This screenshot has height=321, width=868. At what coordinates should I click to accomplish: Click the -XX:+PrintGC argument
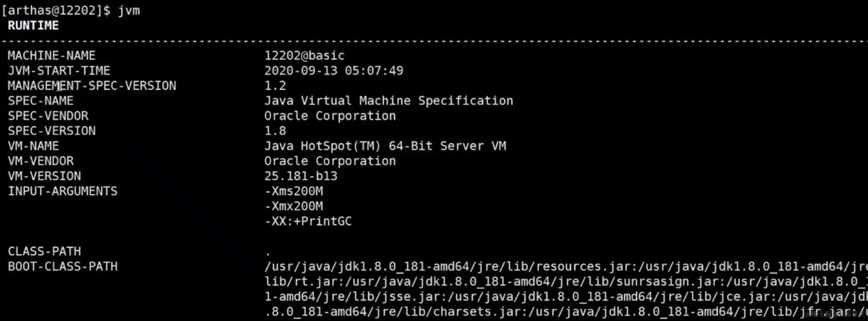308,221
